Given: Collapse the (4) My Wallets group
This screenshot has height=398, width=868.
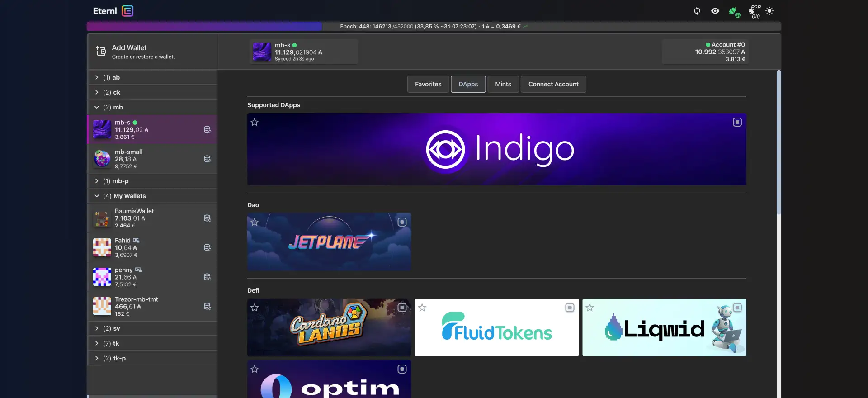Looking at the screenshot, I should [97, 196].
